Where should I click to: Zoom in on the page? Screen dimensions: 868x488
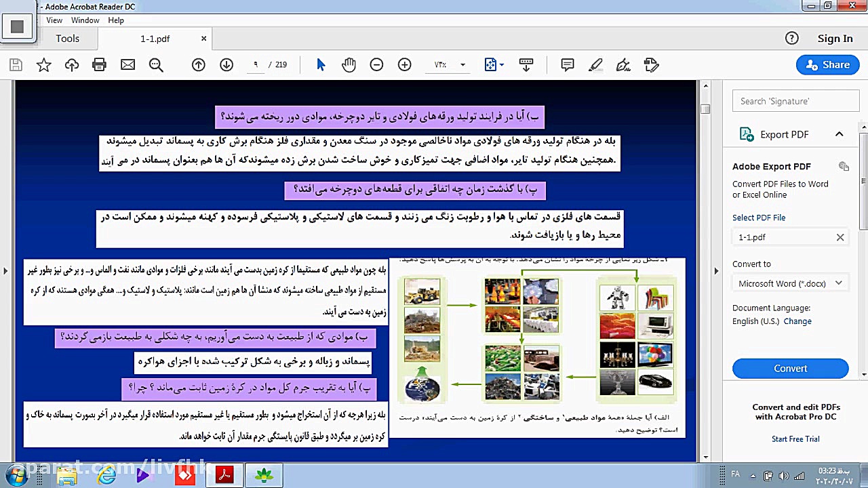tap(404, 64)
